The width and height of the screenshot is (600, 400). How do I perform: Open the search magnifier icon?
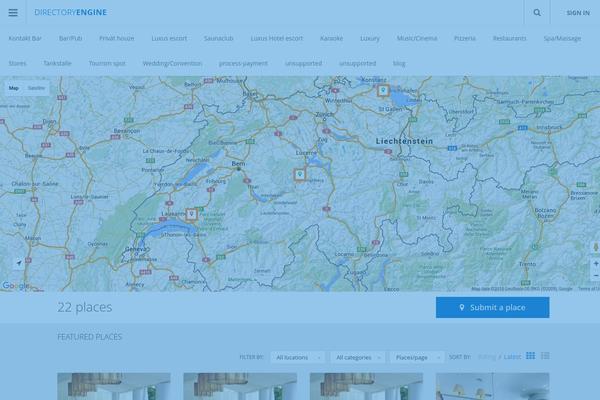[537, 13]
